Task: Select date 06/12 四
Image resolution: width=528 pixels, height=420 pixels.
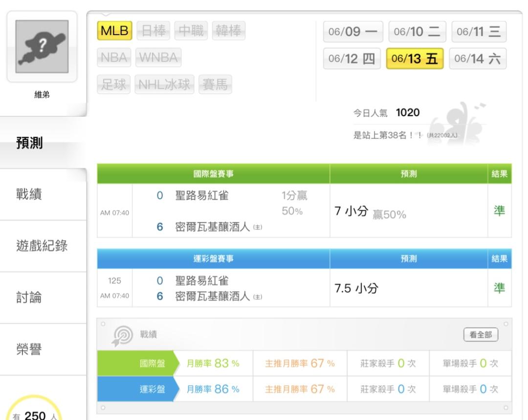Action: [x=352, y=59]
